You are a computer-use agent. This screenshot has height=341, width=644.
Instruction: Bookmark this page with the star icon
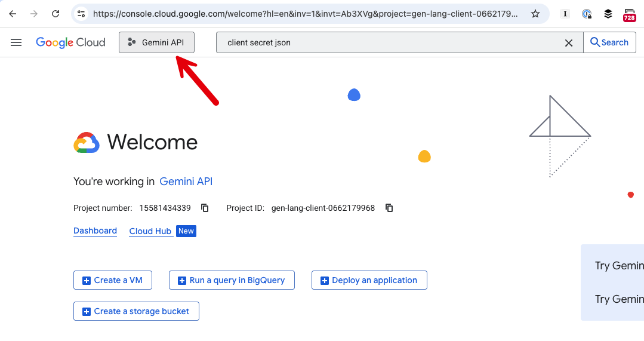point(535,14)
